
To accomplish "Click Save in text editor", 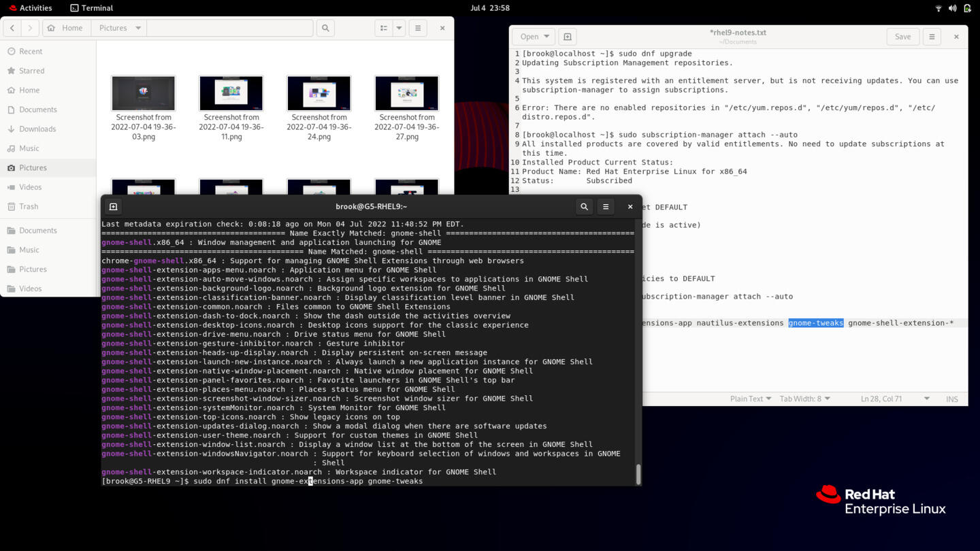I will pos(902,37).
